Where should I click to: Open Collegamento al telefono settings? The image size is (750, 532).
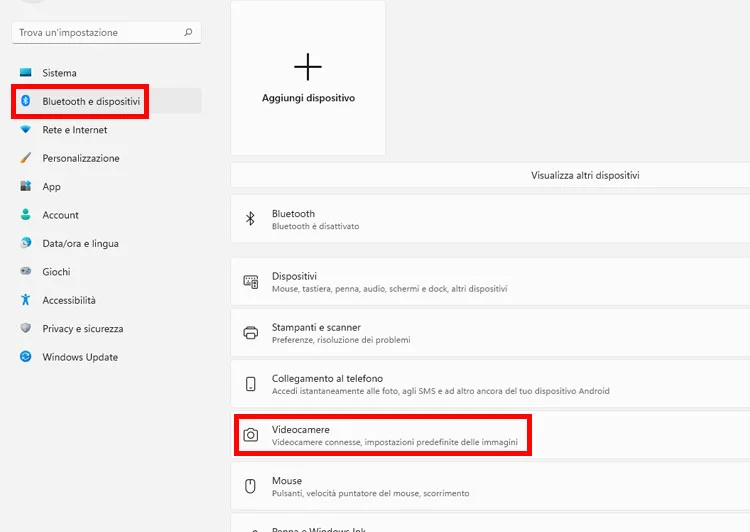tap(490, 384)
